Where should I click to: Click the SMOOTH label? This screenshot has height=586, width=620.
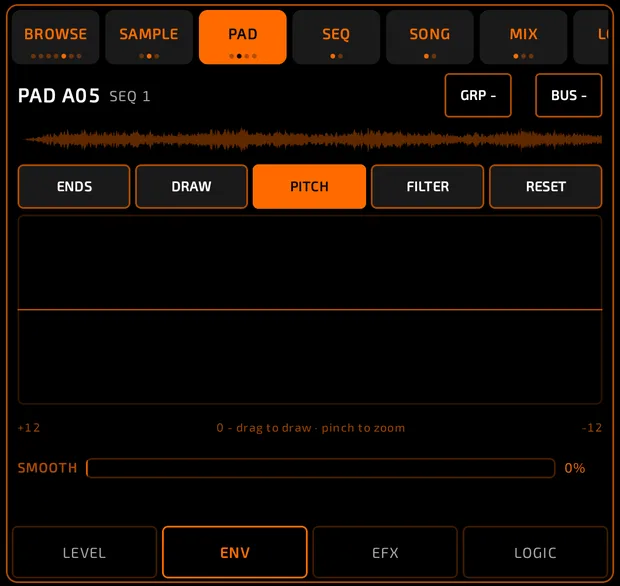point(47,468)
